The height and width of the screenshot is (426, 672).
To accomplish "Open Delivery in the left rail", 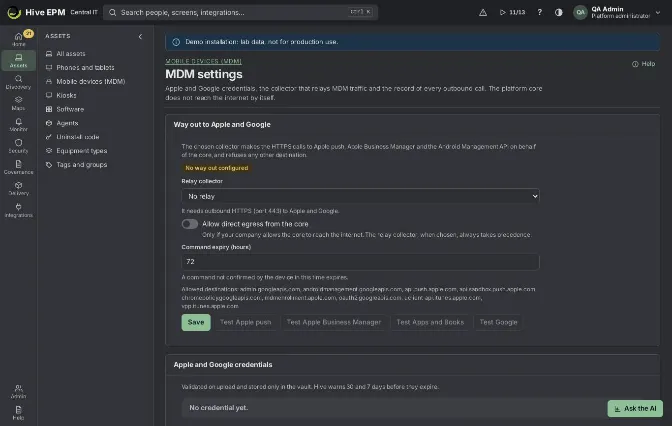I will point(18,189).
